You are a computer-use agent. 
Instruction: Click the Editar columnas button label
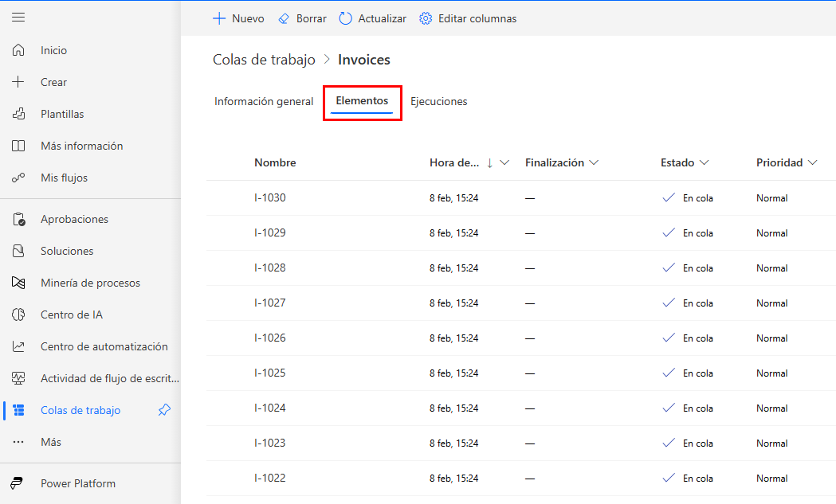(x=477, y=18)
